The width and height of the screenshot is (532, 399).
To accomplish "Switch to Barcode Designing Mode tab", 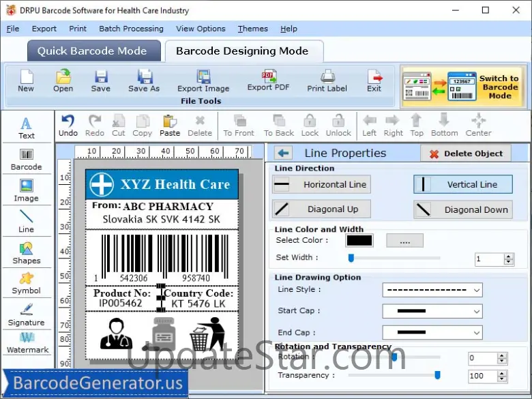I will click(244, 51).
